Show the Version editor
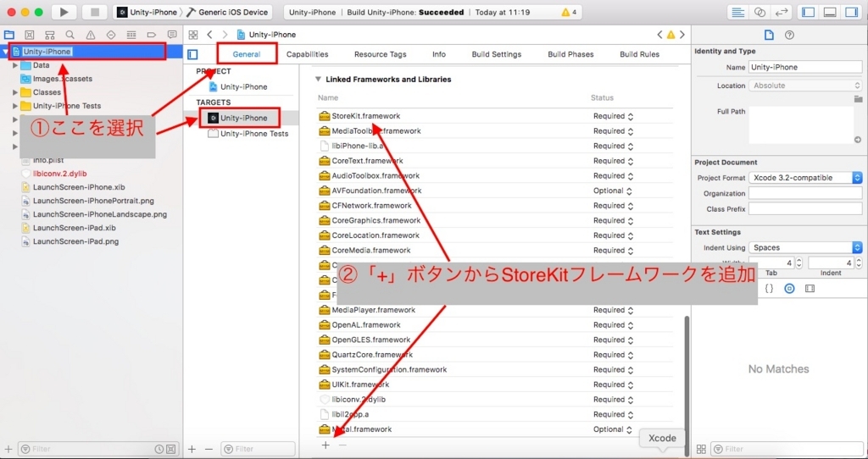 (782, 12)
